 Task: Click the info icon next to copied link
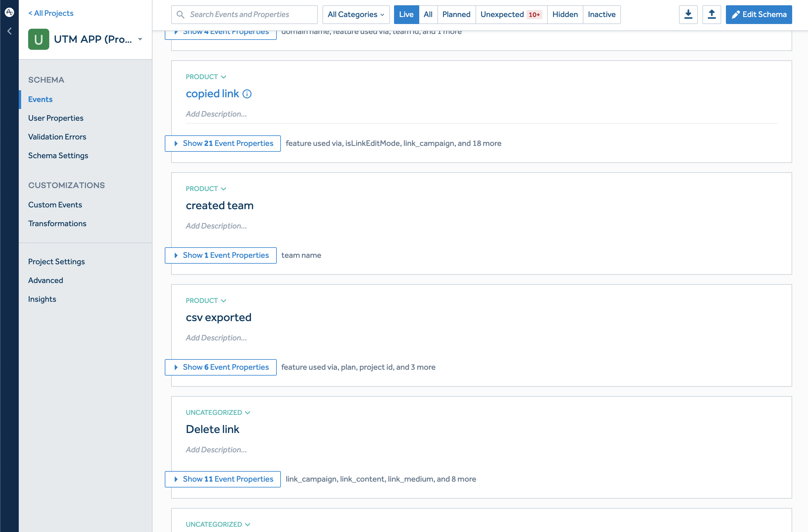pos(247,94)
